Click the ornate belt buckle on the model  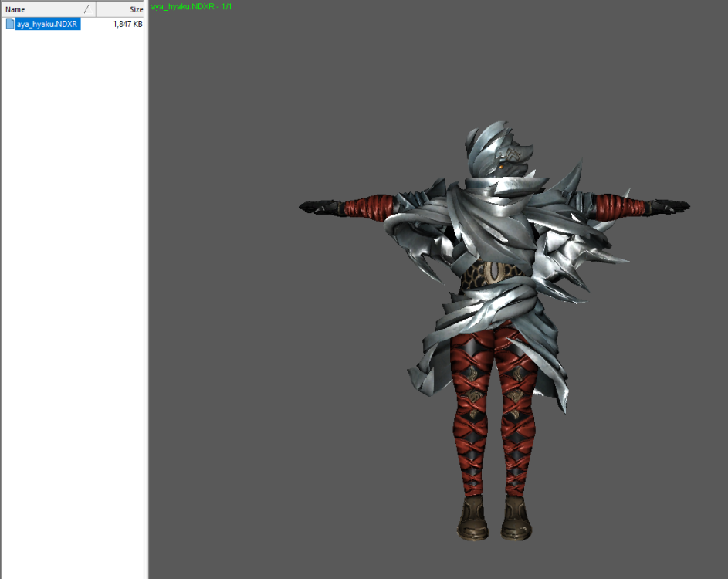pyautogui.click(x=493, y=271)
